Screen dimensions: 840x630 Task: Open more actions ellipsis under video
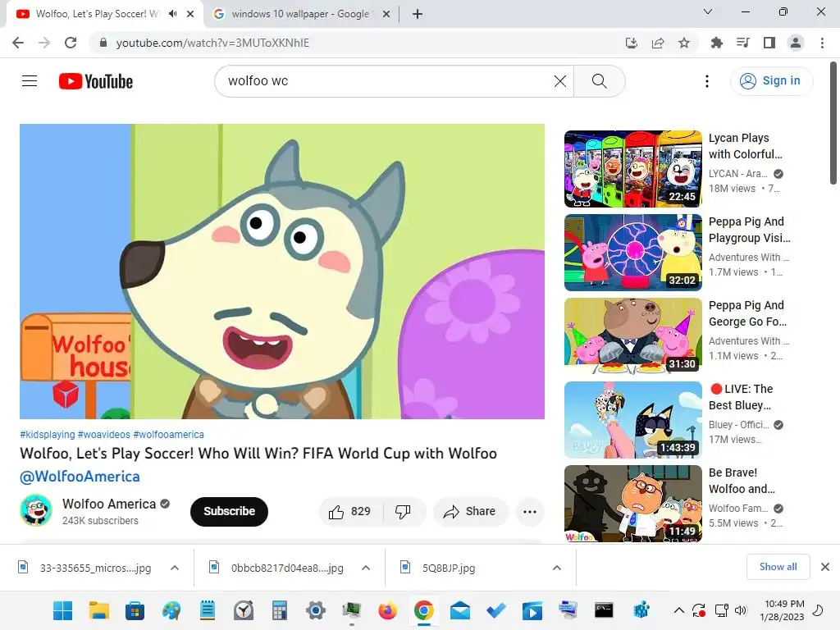(x=529, y=512)
